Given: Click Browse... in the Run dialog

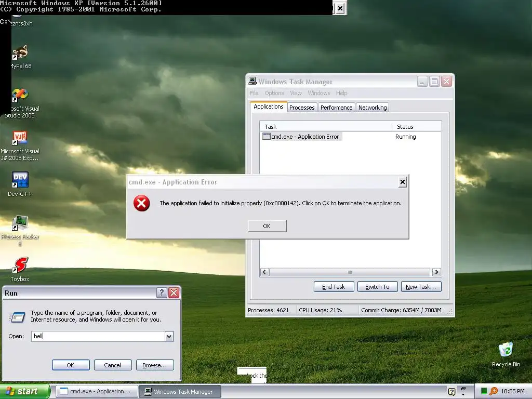Looking at the screenshot, I should point(155,365).
